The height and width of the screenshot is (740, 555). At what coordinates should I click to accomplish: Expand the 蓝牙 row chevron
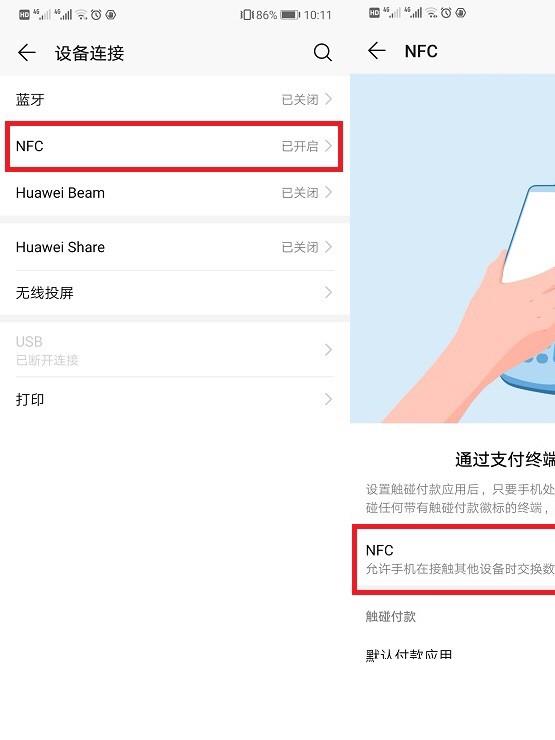click(328, 99)
